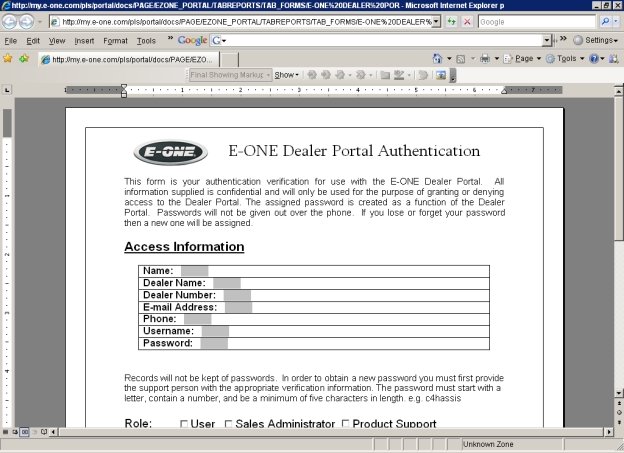Click the Accept Change icon
This screenshot has height=453, width=624.
coord(340,75)
